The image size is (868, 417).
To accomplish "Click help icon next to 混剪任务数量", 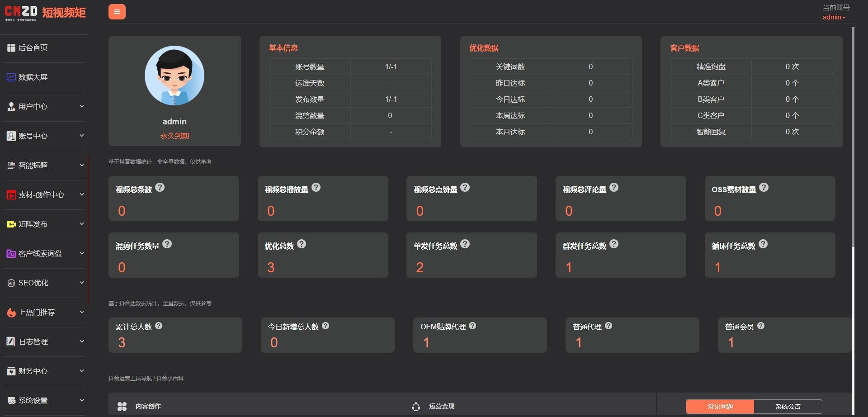I will [x=167, y=244].
